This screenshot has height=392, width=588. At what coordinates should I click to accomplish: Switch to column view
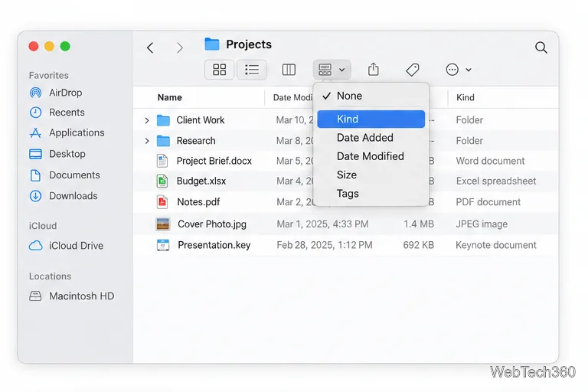[x=289, y=70]
